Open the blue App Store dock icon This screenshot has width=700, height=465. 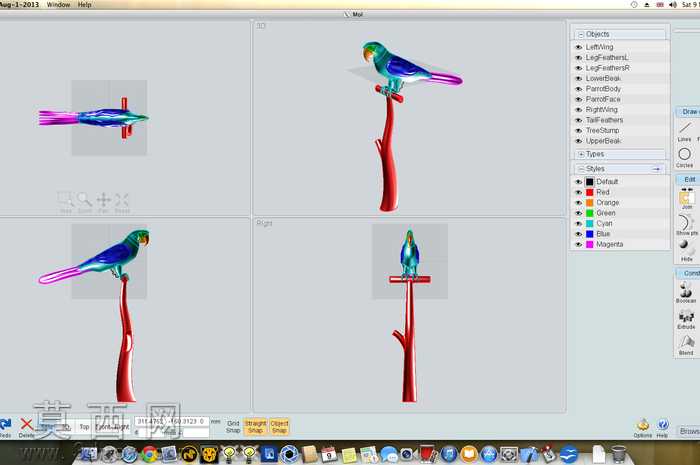pyautogui.click(x=489, y=454)
